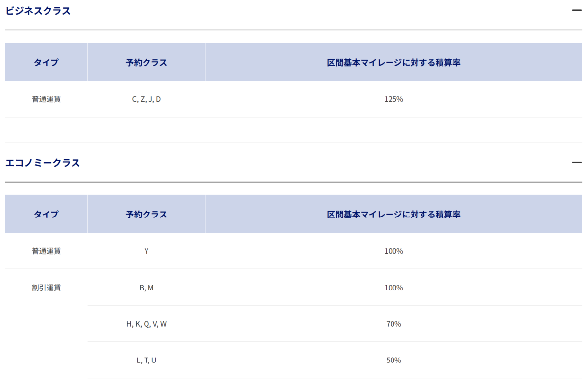Click the エコノミークラス section heading
Viewport: 588px width, 386px height.
pyautogui.click(x=43, y=163)
